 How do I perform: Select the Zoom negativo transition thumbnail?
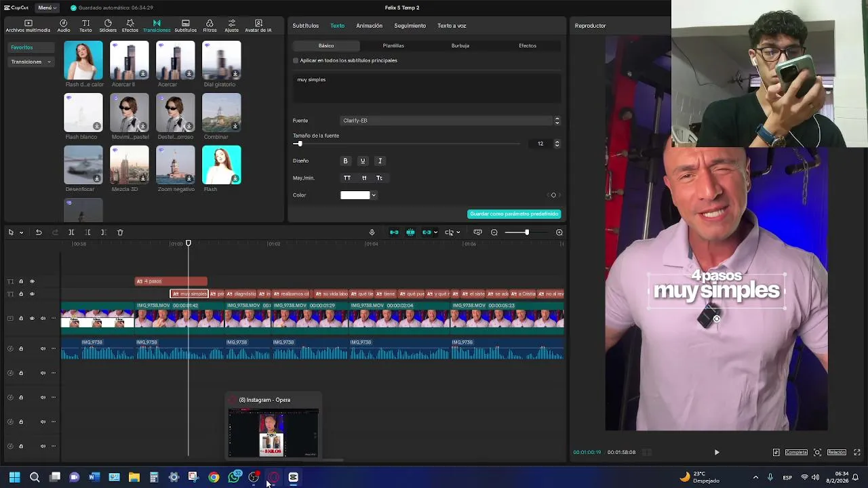[176, 165]
